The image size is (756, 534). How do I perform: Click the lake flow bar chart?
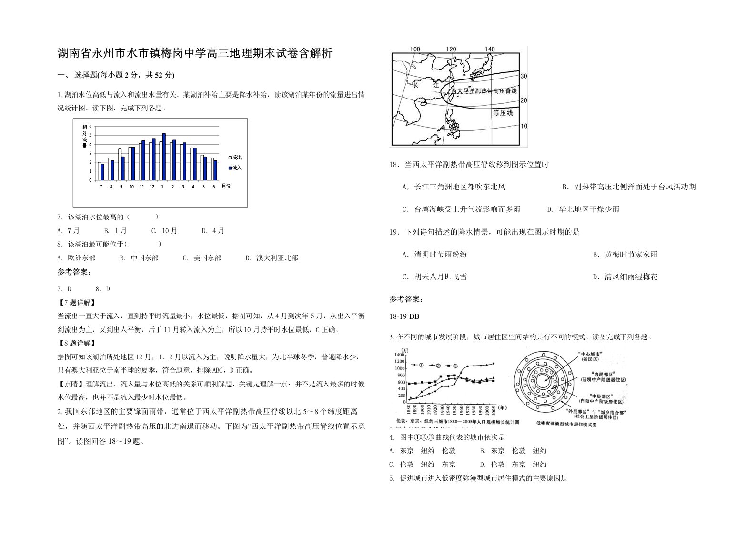coord(161,162)
